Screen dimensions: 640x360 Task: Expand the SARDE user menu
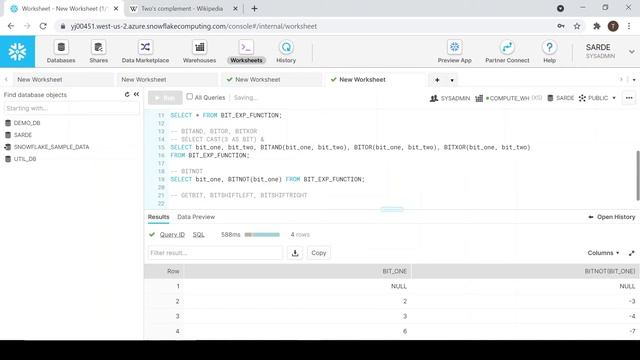coord(631,52)
